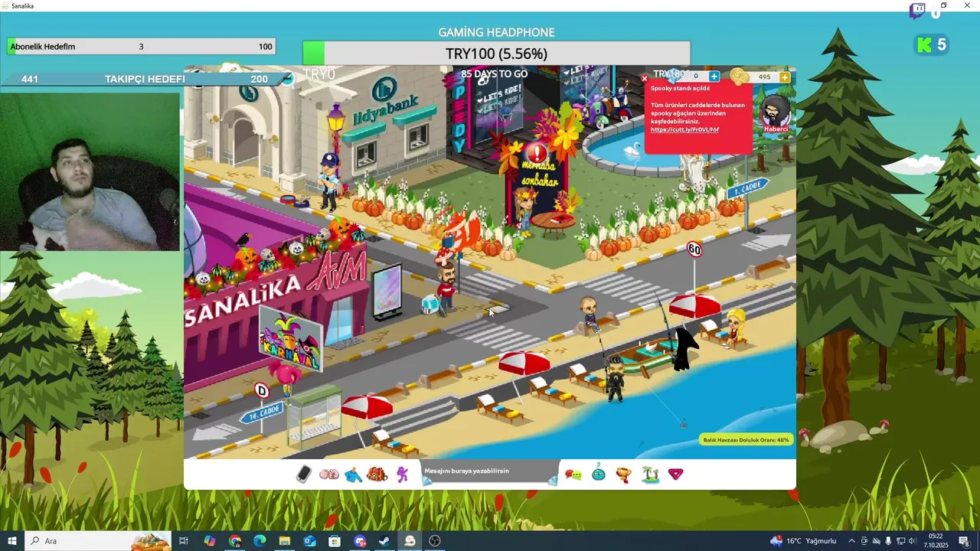Click the green K 5 Kick logo
The width and height of the screenshot is (980, 551).
coord(932,45)
